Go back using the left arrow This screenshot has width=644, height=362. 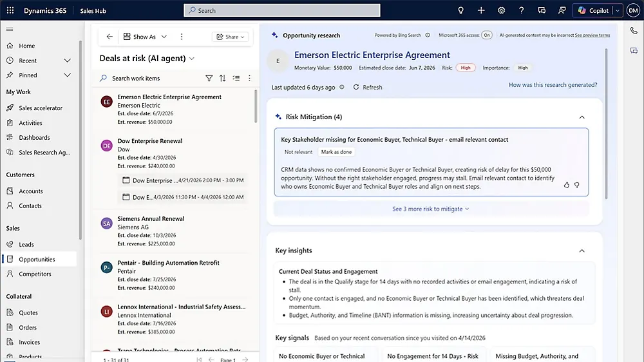[109, 37]
